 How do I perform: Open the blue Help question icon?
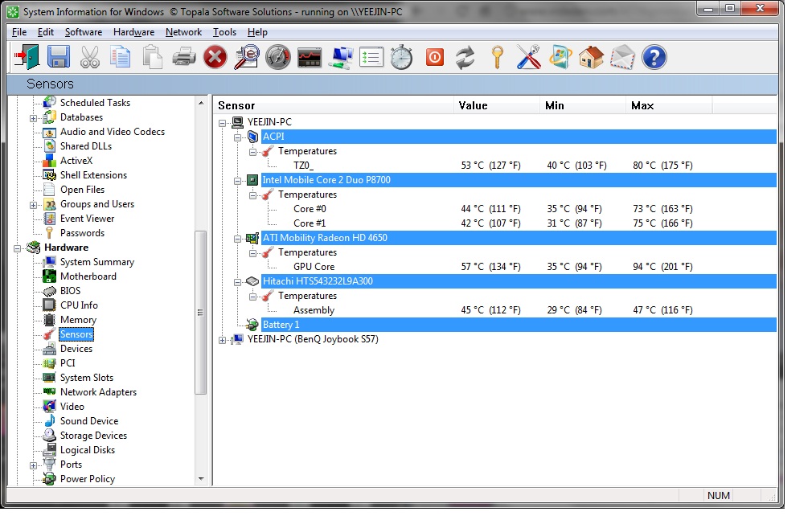point(654,57)
